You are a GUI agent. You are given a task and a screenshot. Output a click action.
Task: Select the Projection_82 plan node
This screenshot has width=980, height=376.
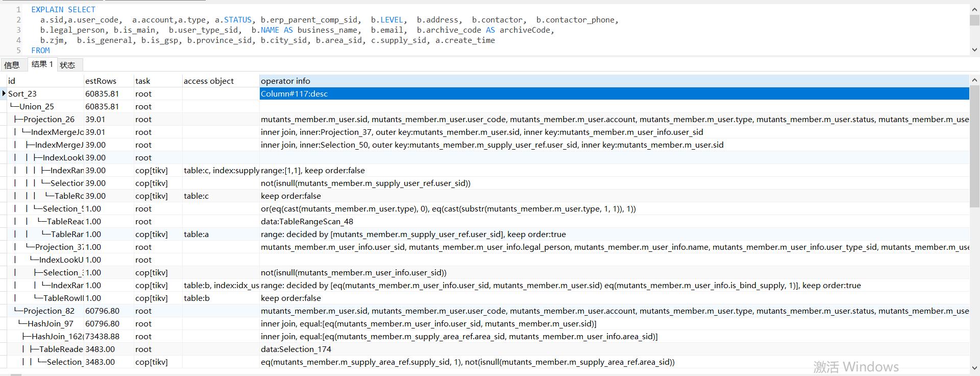(48, 311)
